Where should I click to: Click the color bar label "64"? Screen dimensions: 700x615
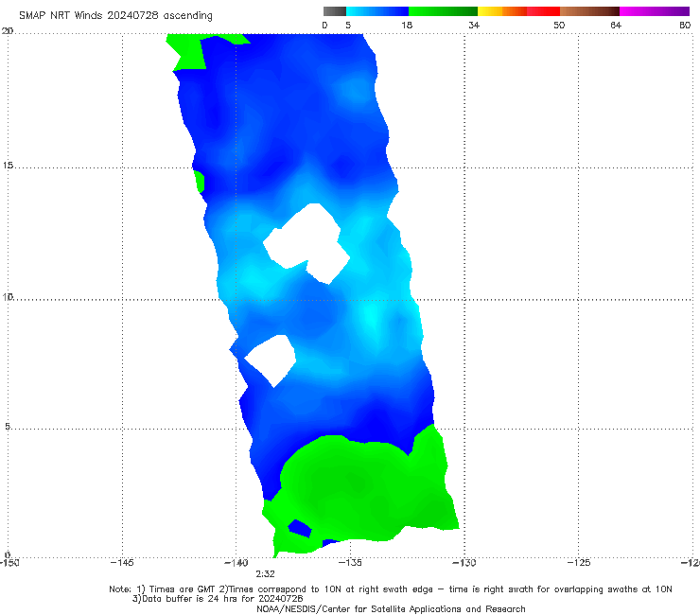pos(616,25)
